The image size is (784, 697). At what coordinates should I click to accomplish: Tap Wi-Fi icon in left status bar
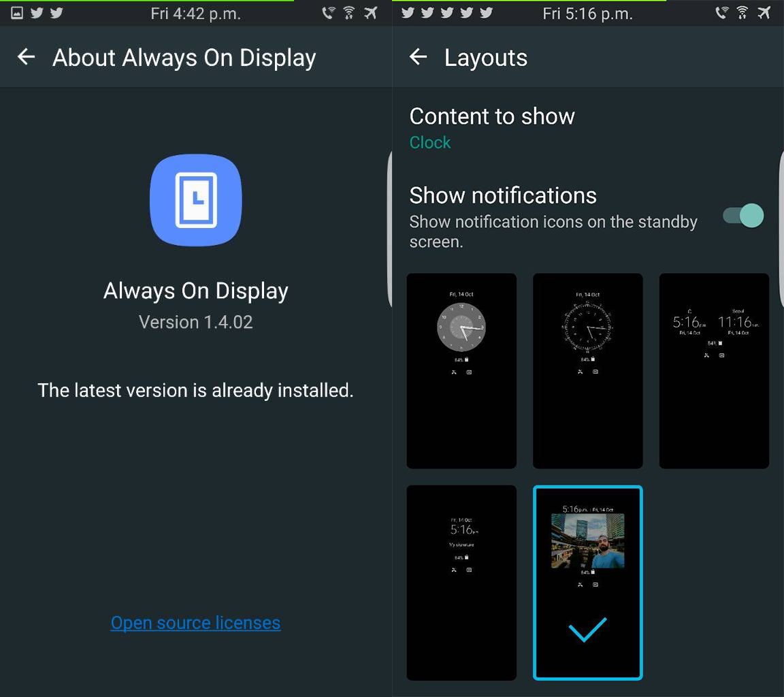[349, 13]
